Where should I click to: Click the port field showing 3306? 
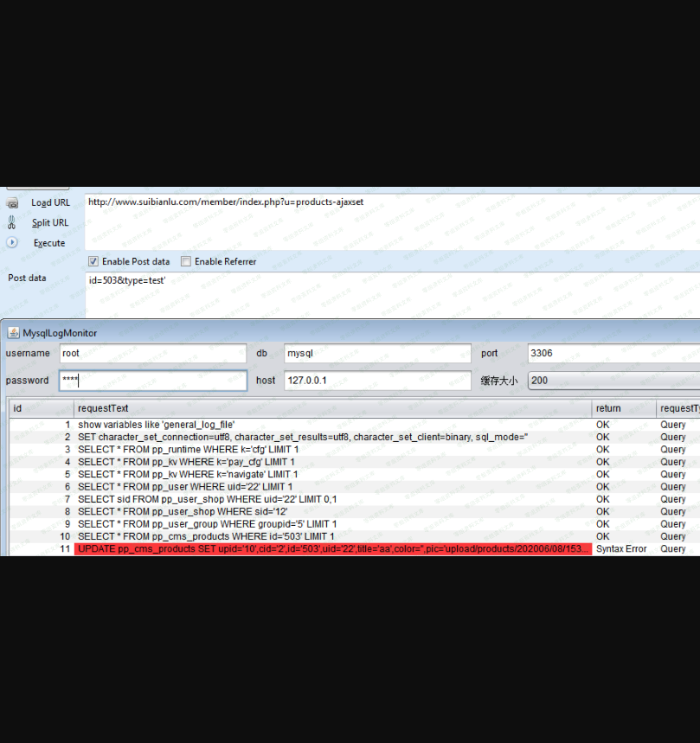click(613, 354)
